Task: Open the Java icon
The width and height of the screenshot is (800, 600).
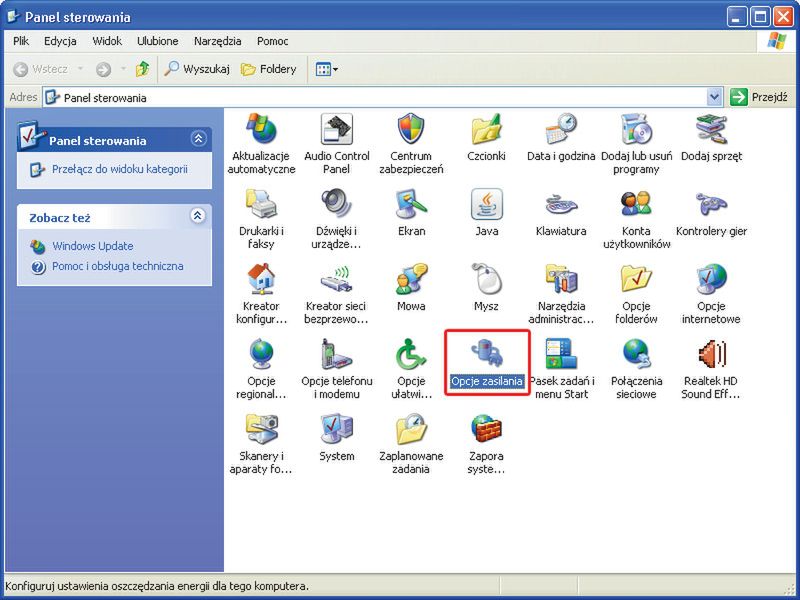Action: pyautogui.click(x=486, y=204)
